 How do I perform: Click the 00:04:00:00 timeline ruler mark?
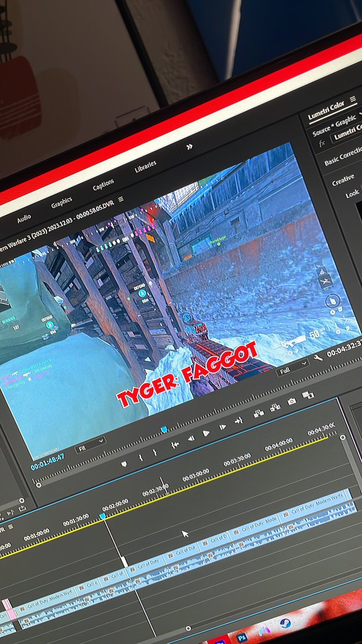pyautogui.click(x=279, y=445)
